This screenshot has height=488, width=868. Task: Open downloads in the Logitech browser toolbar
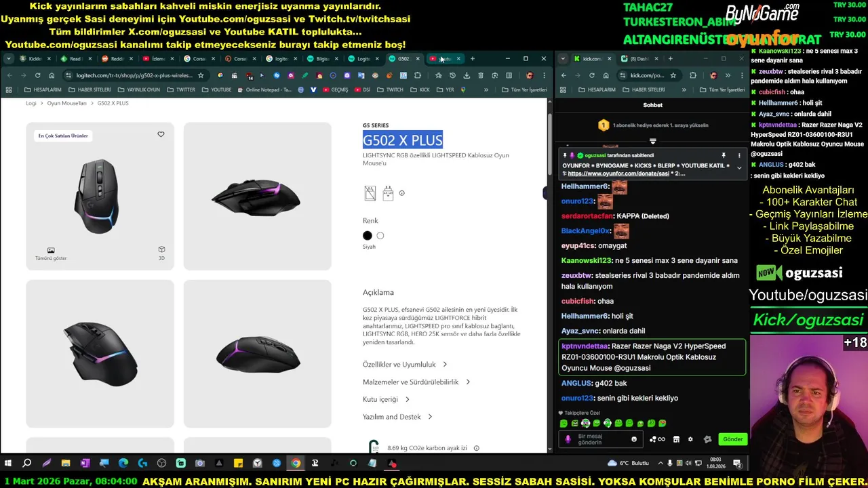(x=467, y=75)
